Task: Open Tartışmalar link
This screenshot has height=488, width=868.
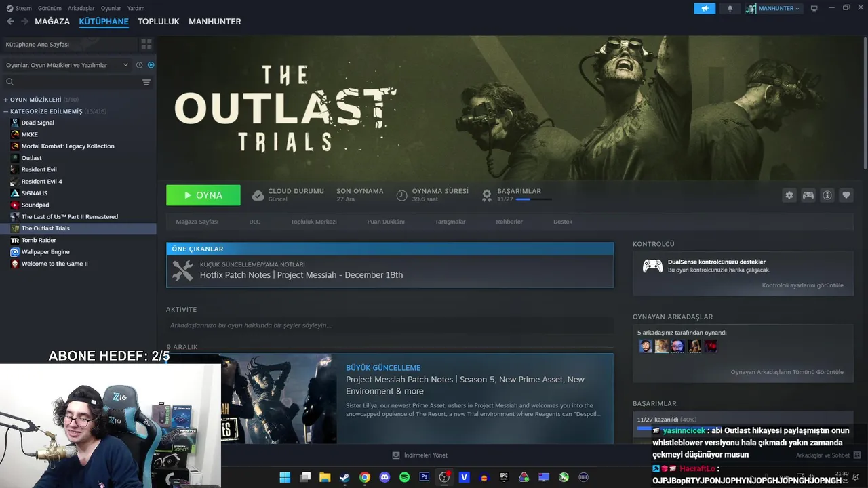Action: 450,222
